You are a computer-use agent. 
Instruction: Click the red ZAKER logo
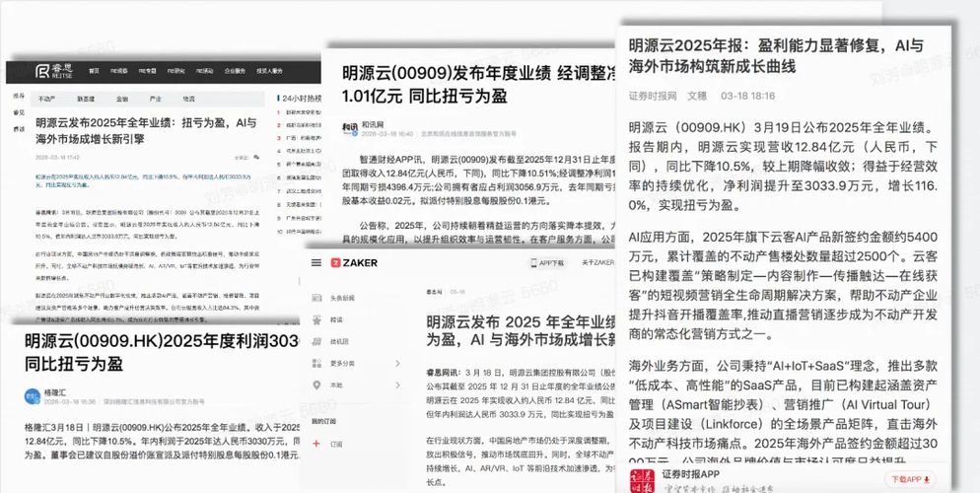click(354, 263)
